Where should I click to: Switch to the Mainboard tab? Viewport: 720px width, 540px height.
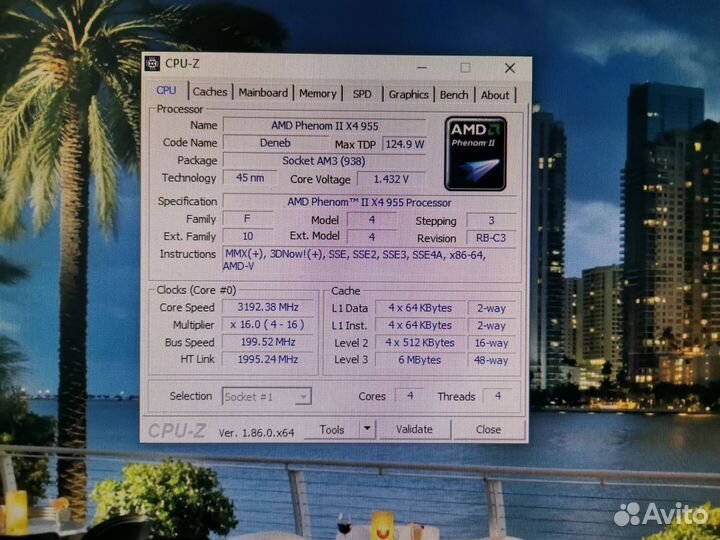tap(263, 93)
